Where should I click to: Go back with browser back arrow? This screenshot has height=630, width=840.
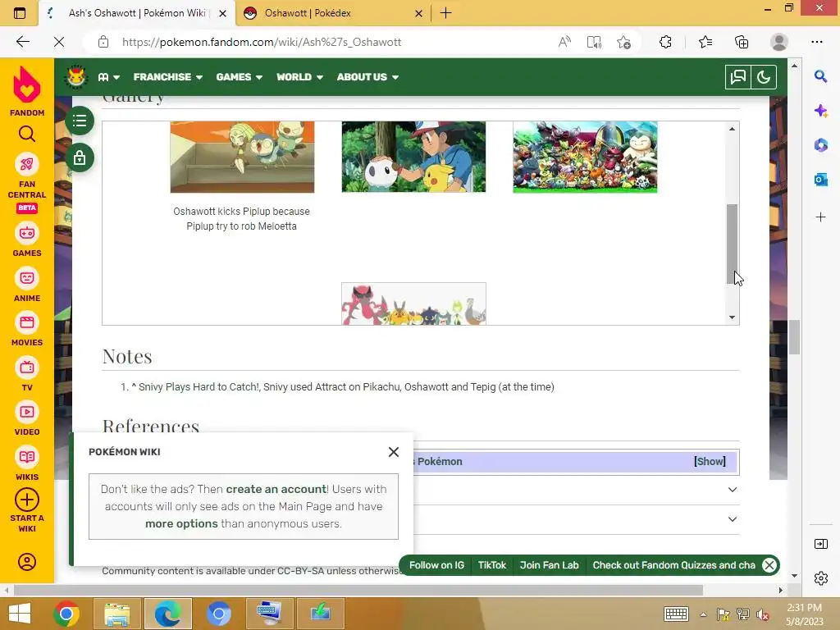click(22, 42)
